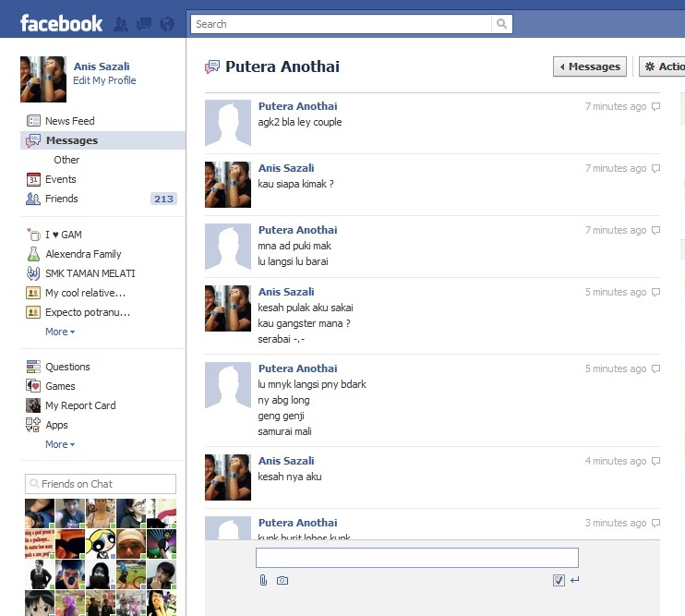Open the Actions dropdown

pyautogui.click(x=663, y=66)
